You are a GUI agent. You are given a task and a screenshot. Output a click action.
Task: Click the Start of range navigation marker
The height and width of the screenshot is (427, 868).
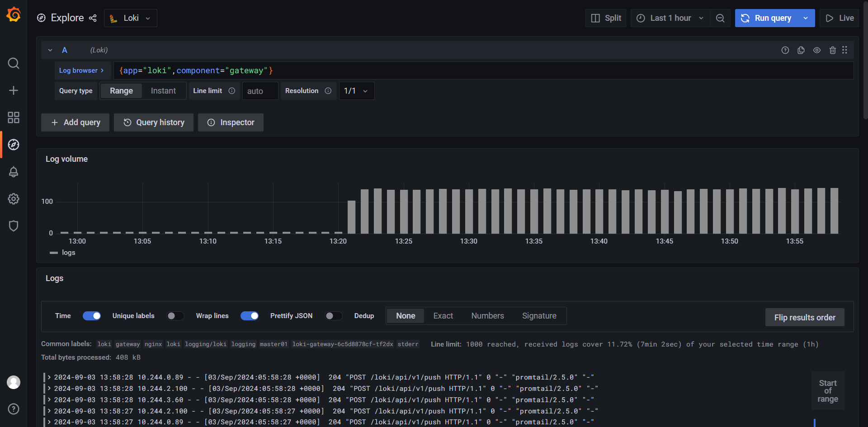tap(828, 391)
